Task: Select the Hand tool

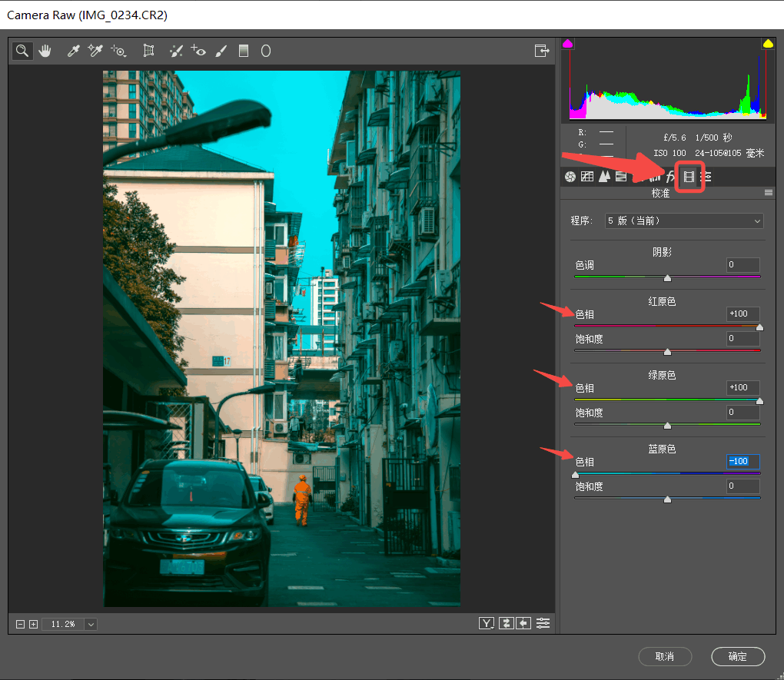Action: click(45, 51)
